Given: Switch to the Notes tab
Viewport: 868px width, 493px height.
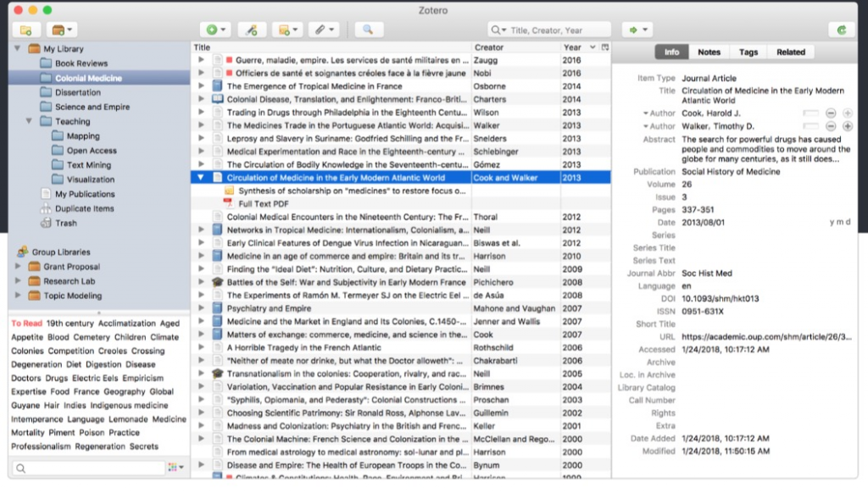Looking at the screenshot, I should (709, 52).
